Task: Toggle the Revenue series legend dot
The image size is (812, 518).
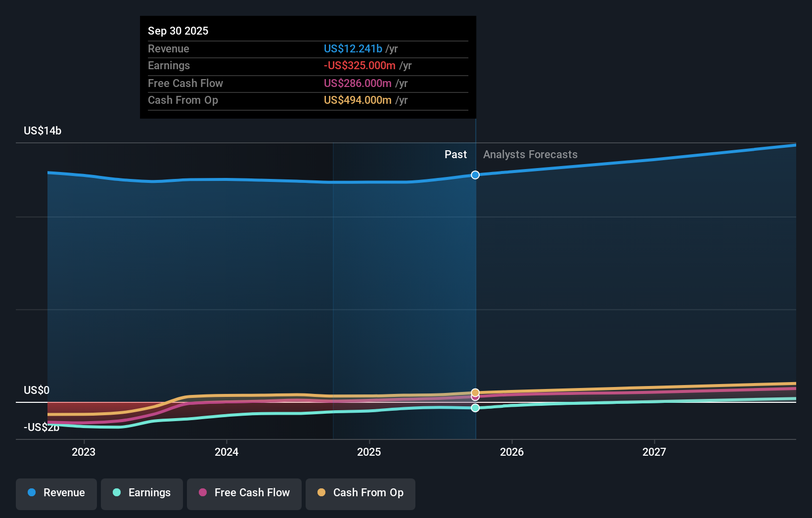Action: coord(31,493)
